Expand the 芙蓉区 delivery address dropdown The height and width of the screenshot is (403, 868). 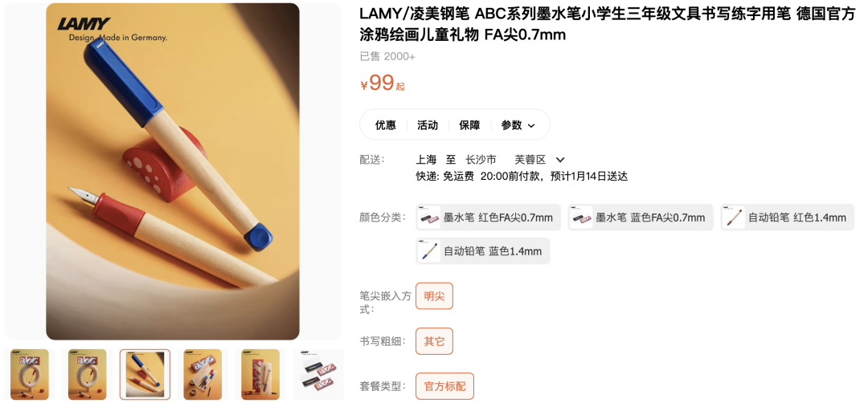(560, 160)
